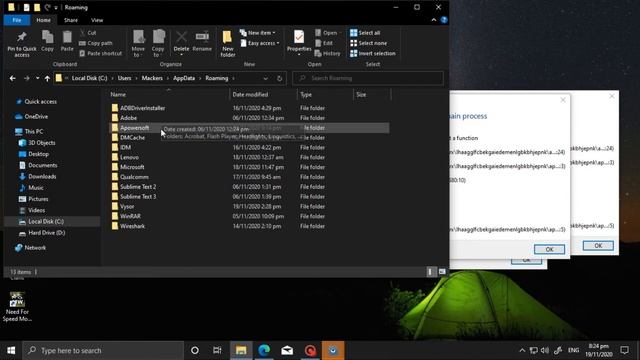Viewport: 640px width, 360px height.
Task: Open History in ribbon
Action: tap(328, 53)
